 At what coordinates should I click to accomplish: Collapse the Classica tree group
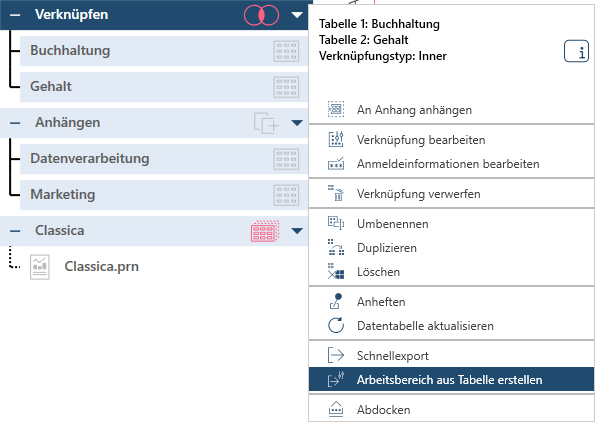click(15, 231)
